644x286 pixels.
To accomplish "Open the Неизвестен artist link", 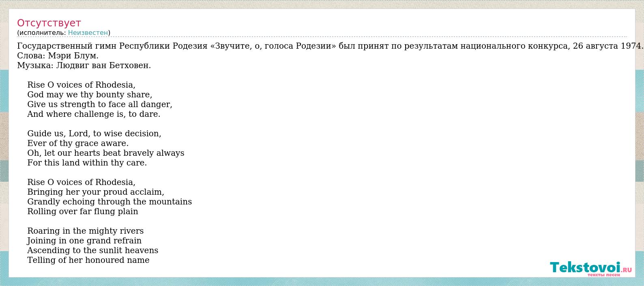I will click(x=88, y=33).
